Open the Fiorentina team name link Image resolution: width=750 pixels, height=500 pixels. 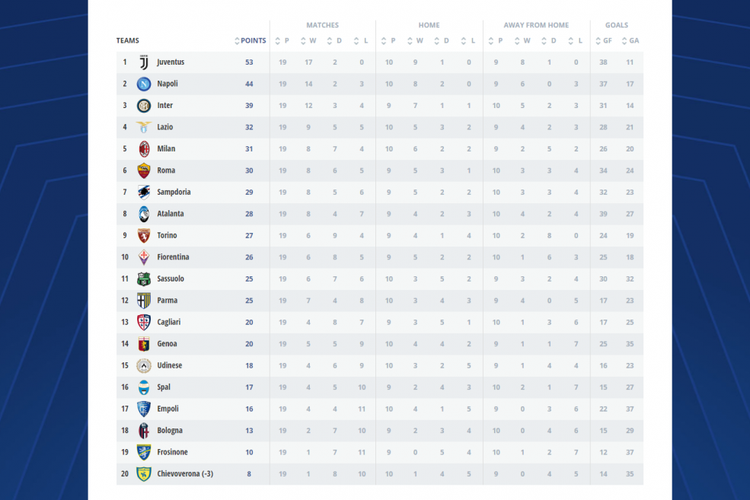pyautogui.click(x=173, y=257)
